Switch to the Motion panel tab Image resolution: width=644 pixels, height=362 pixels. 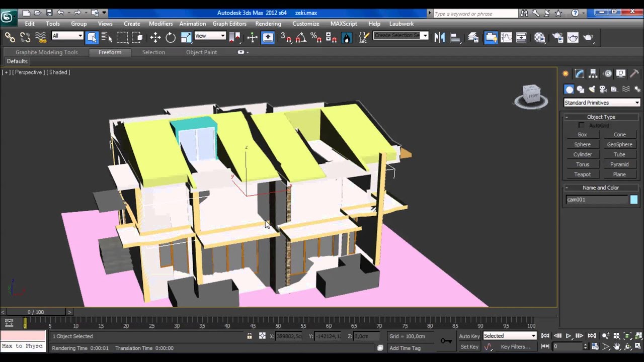tap(607, 73)
